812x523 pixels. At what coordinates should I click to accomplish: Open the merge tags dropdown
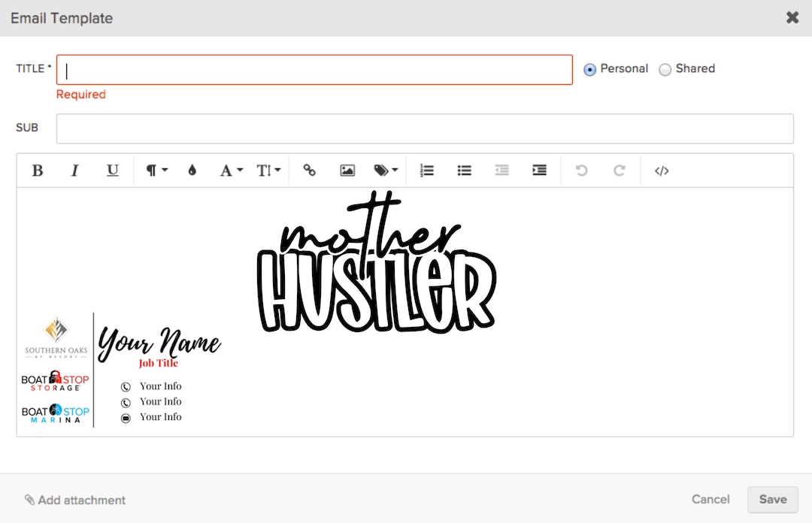pyautogui.click(x=385, y=171)
